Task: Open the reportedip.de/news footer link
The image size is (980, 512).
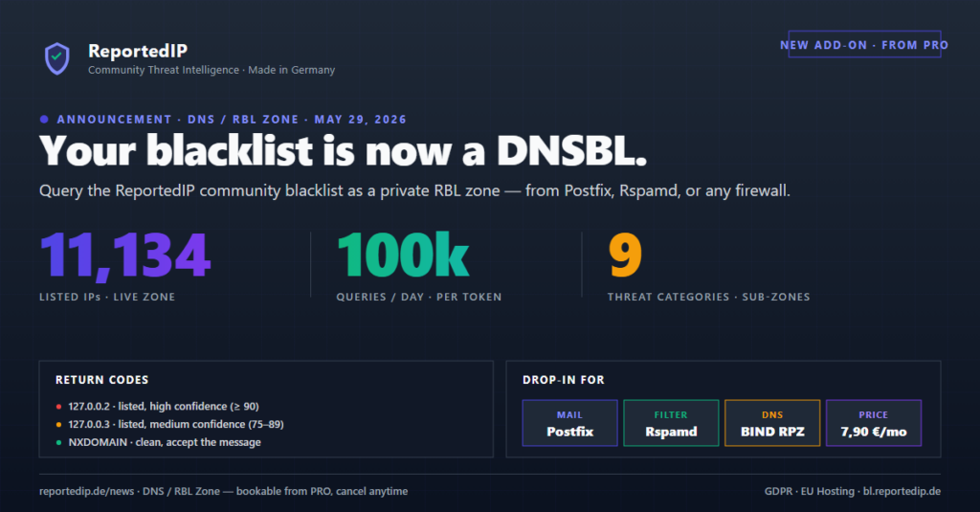Action: click(87, 491)
